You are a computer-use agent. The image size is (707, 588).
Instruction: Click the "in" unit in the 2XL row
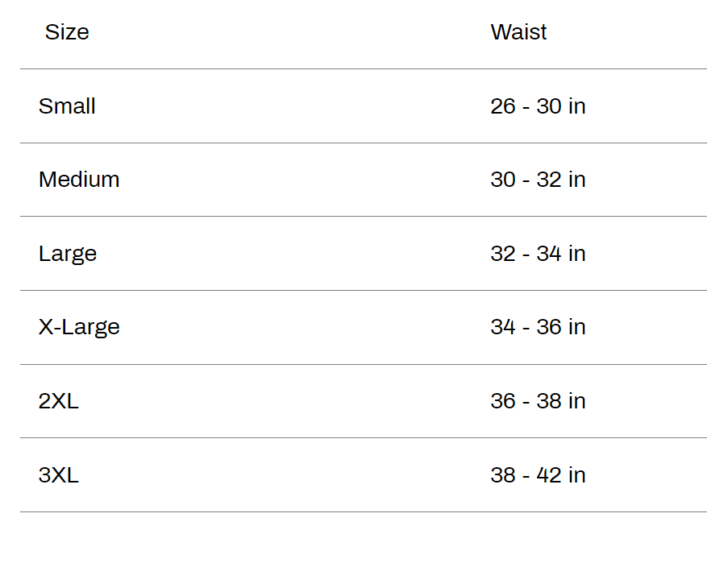(x=577, y=401)
